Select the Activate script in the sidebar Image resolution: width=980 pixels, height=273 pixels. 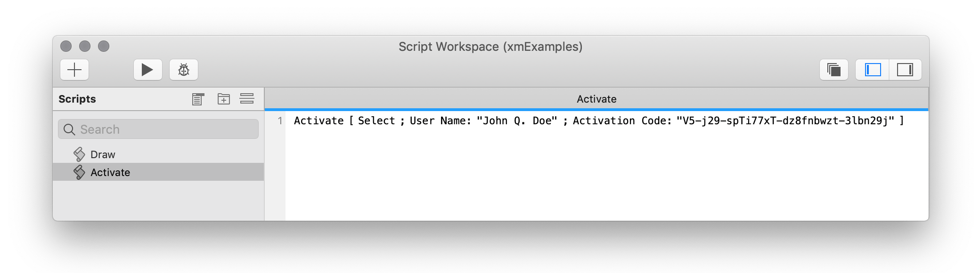point(111,172)
